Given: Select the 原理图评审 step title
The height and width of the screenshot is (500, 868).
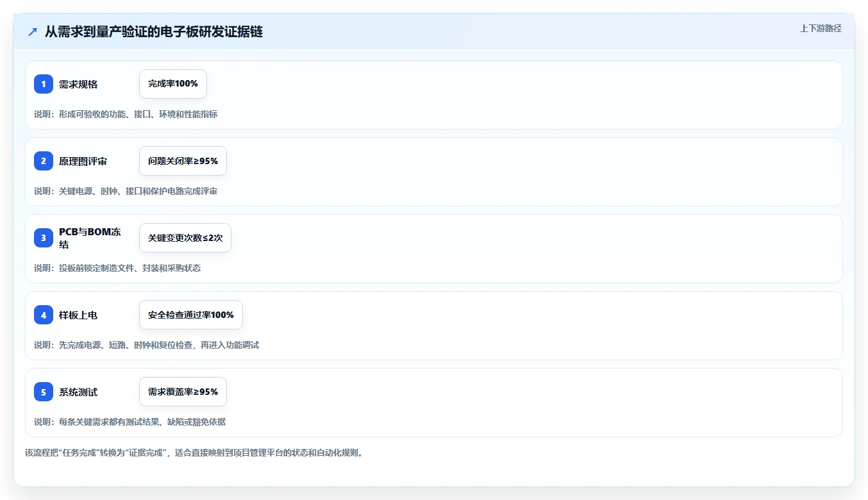Looking at the screenshot, I should pos(83,161).
